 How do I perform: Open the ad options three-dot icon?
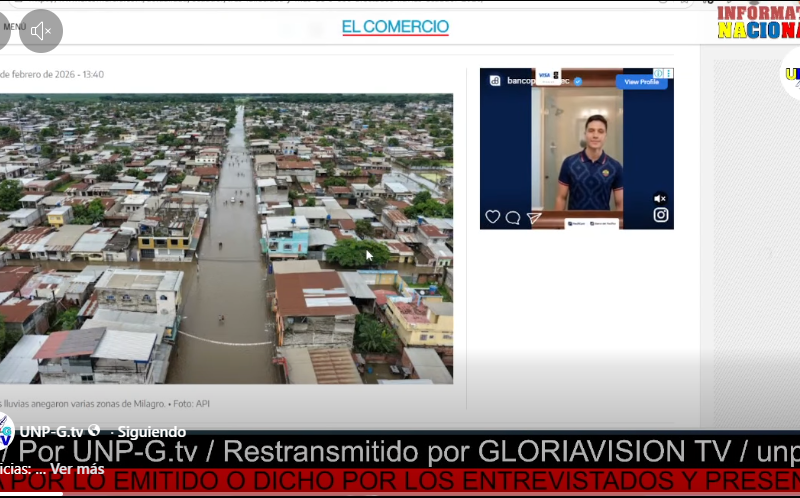point(669,73)
